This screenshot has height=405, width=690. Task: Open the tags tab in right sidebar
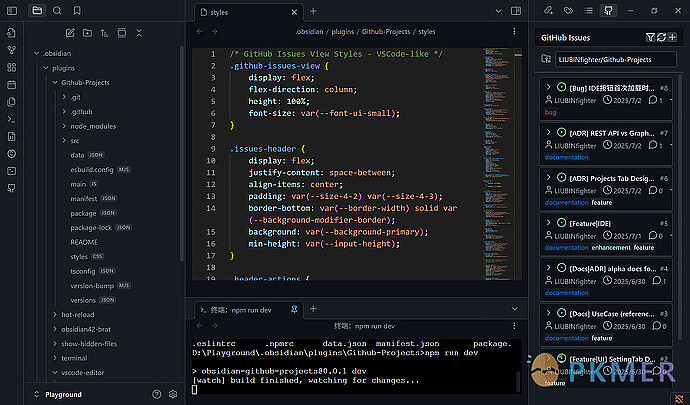[568, 11]
